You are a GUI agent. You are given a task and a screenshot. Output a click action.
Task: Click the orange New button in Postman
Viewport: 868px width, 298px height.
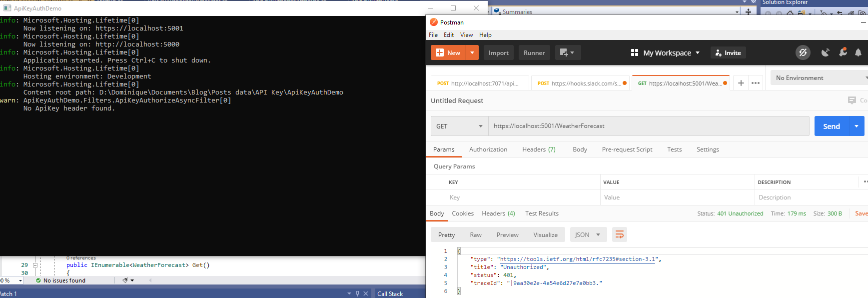coord(448,52)
